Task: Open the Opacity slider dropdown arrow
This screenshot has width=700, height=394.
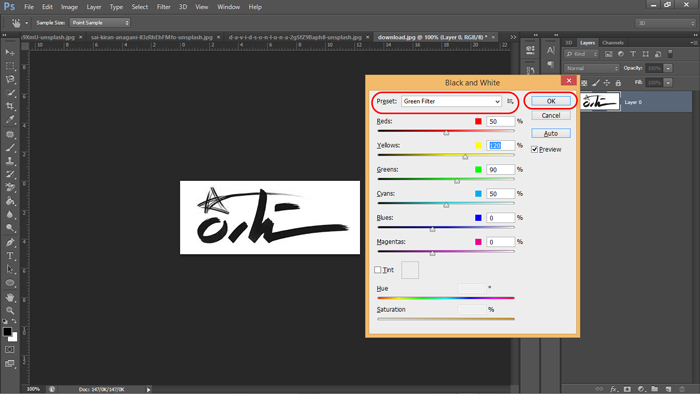Action: click(668, 68)
